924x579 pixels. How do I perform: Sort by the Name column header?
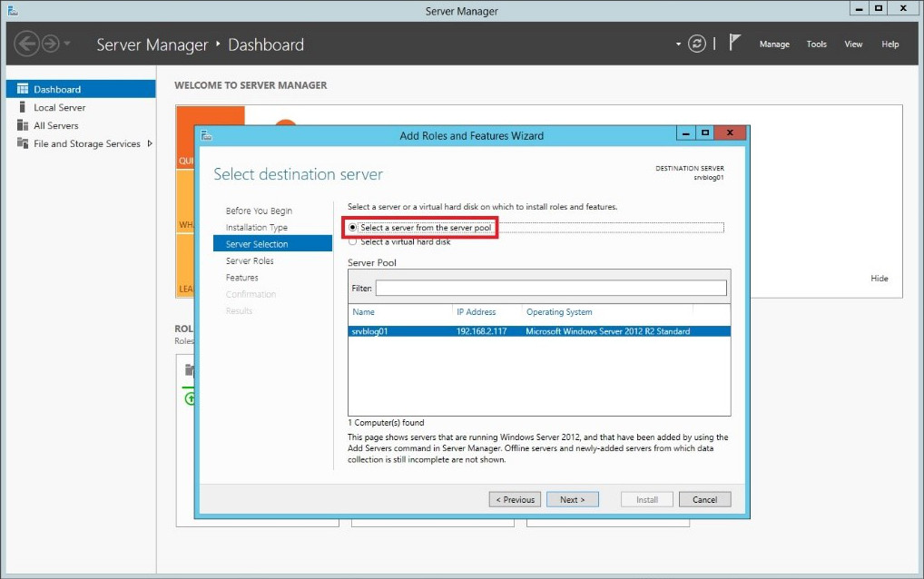pos(363,312)
